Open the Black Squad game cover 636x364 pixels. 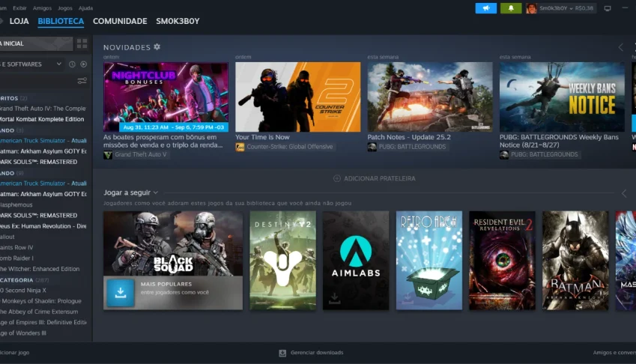click(173, 243)
